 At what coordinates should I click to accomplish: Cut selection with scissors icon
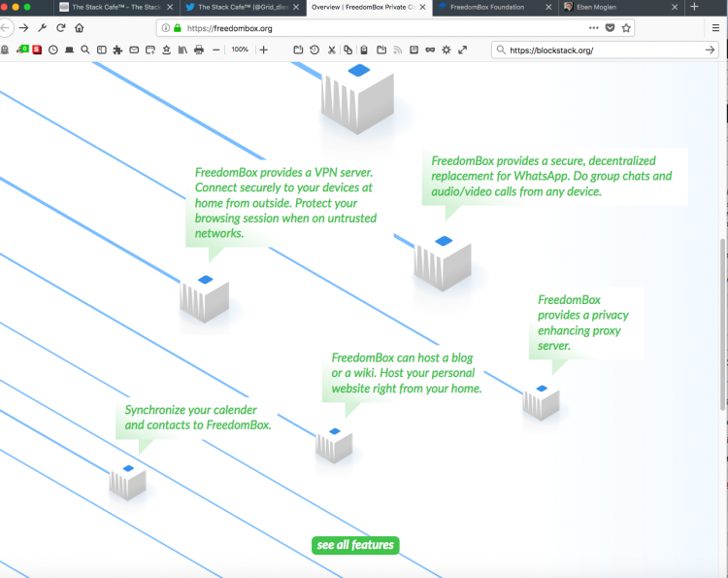click(x=332, y=50)
